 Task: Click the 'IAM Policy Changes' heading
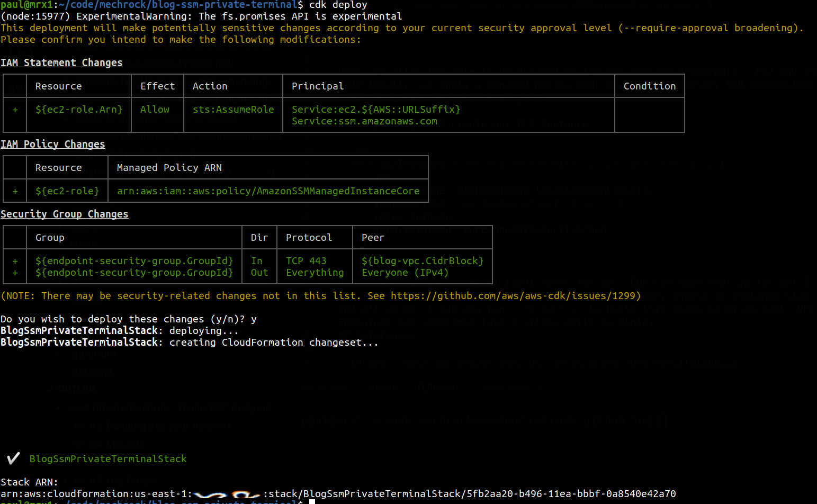pos(53,144)
